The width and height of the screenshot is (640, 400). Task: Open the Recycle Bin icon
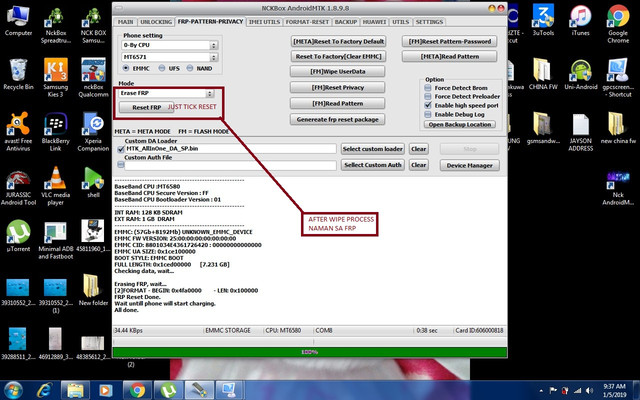pyautogui.click(x=18, y=75)
